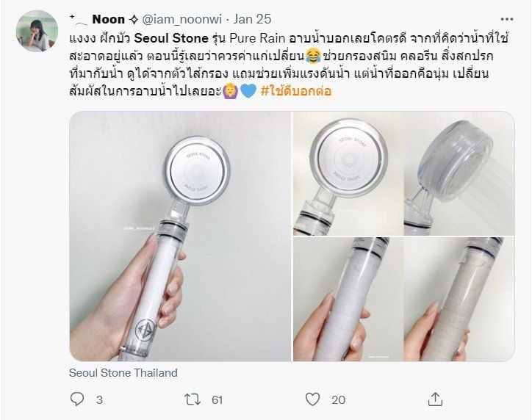Click the Seoul Stone Thailand caption
The width and height of the screenshot is (532, 420).
(123, 373)
